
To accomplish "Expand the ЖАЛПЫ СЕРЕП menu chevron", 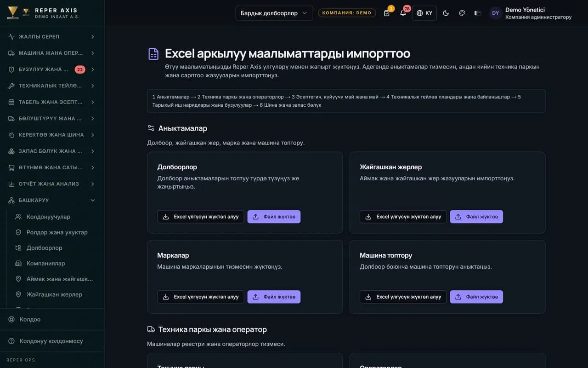I will (92, 37).
